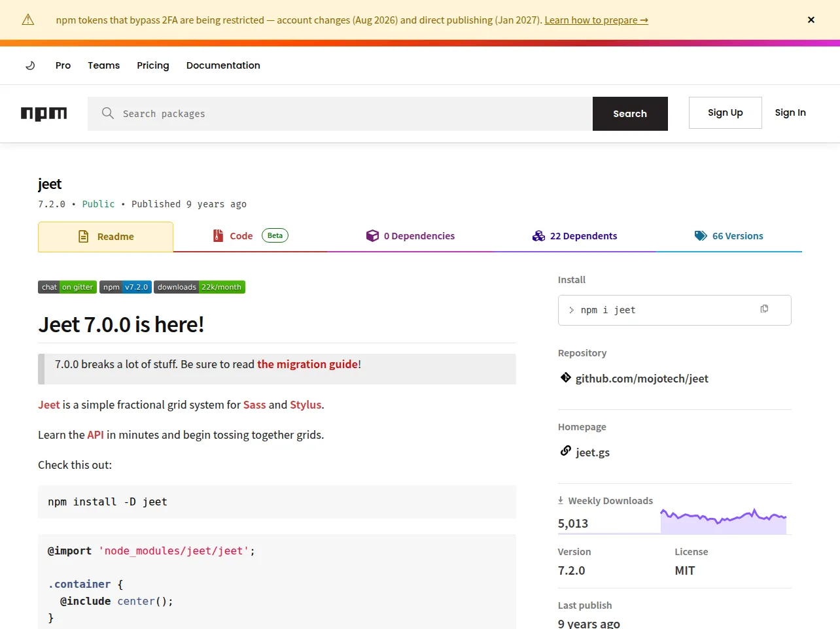
Task: Visit the jeet.gs homepage link
Action: point(593,452)
